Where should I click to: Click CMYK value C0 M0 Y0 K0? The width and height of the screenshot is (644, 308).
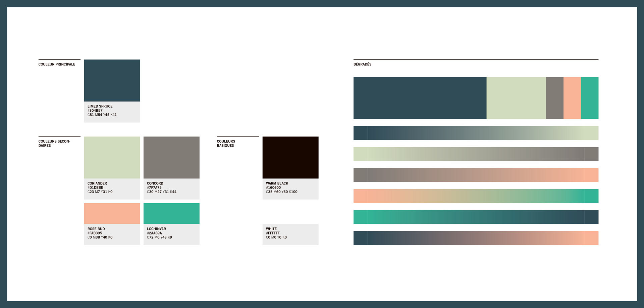click(x=276, y=238)
